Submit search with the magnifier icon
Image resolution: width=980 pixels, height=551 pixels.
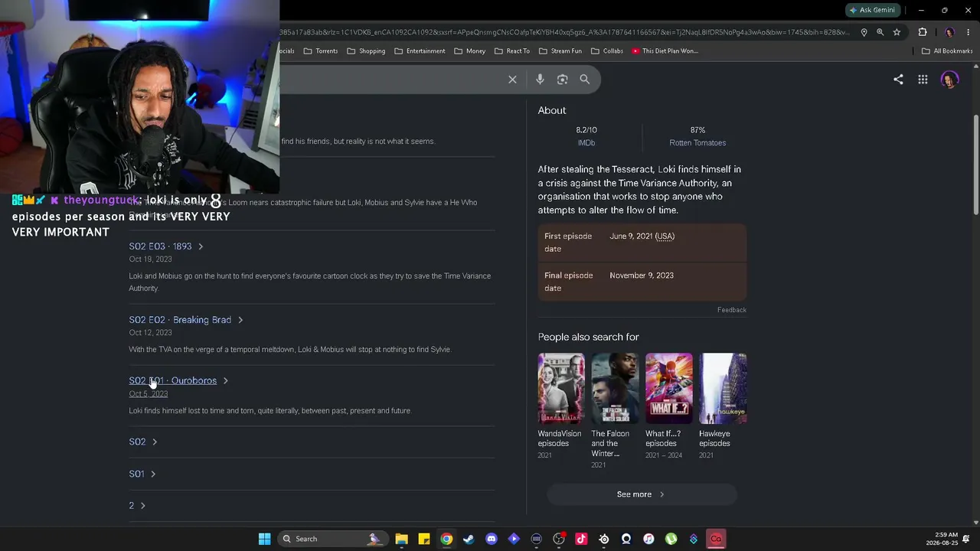pos(585,80)
